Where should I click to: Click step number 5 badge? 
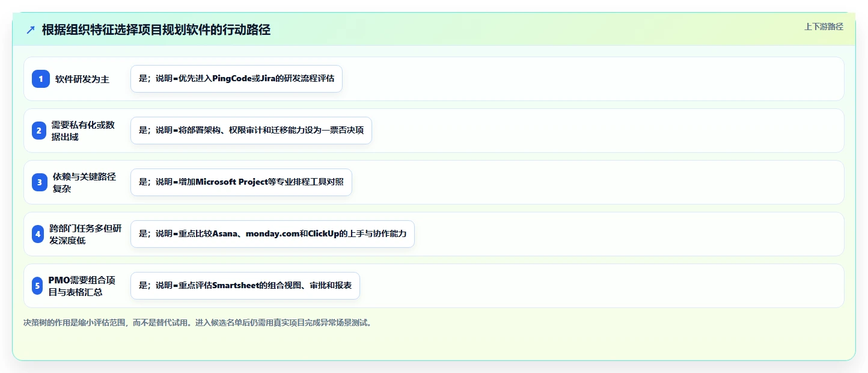click(x=37, y=286)
